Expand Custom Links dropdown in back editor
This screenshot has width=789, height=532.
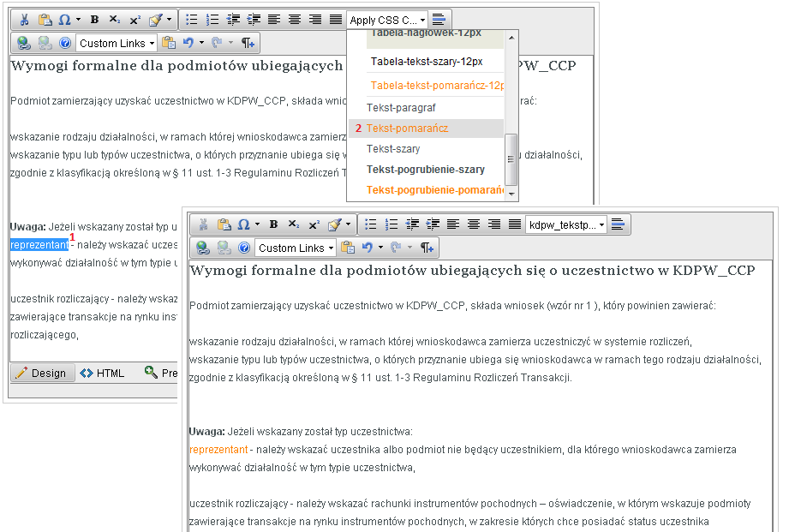click(117, 44)
